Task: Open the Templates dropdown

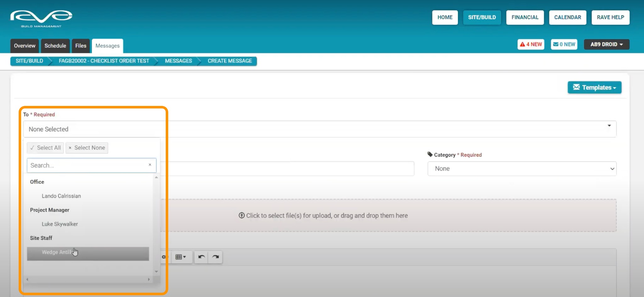Action: (594, 87)
